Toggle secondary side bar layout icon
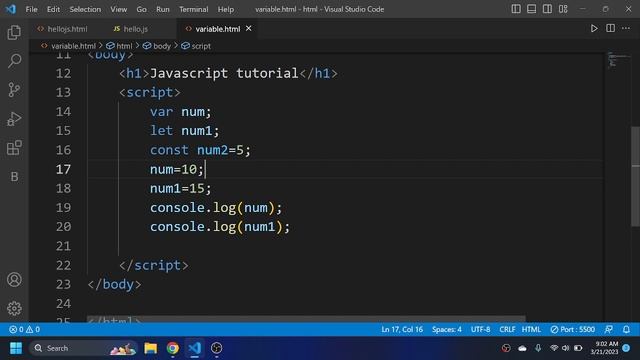Viewport: 640px width, 360px height. coord(547,9)
